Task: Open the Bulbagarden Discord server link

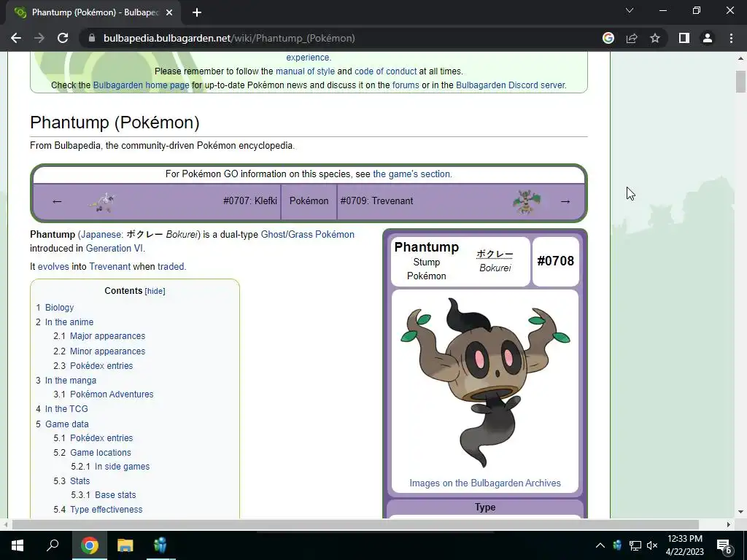Action: point(510,85)
